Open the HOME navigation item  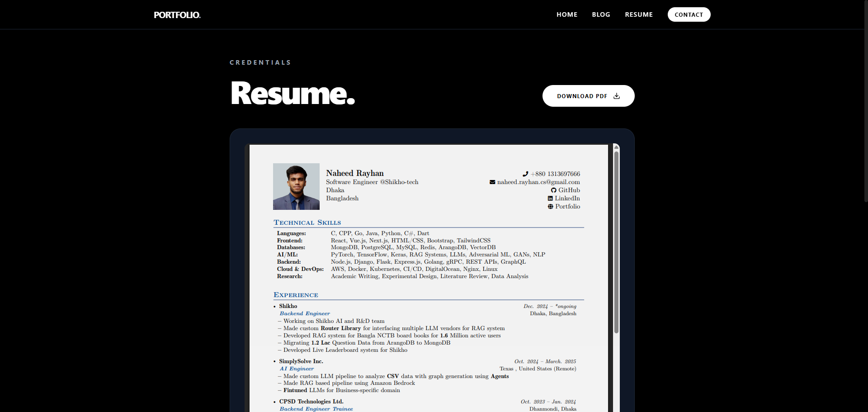click(566, 14)
